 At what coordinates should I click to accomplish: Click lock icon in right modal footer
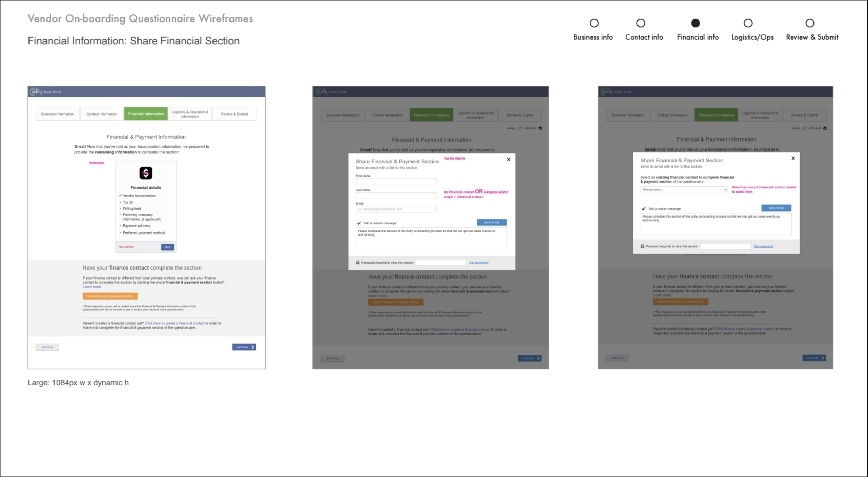[642, 246]
